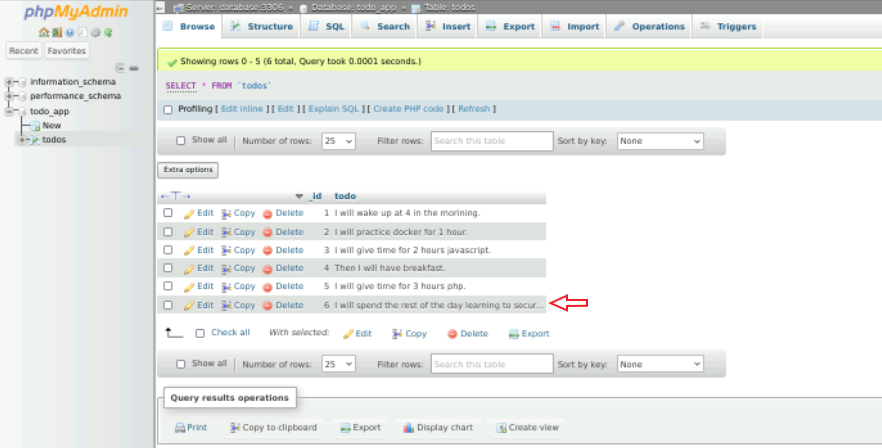Open the settings gear icon in the sidebar
The height and width of the screenshot is (448, 882).
pyautogui.click(x=95, y=32)
